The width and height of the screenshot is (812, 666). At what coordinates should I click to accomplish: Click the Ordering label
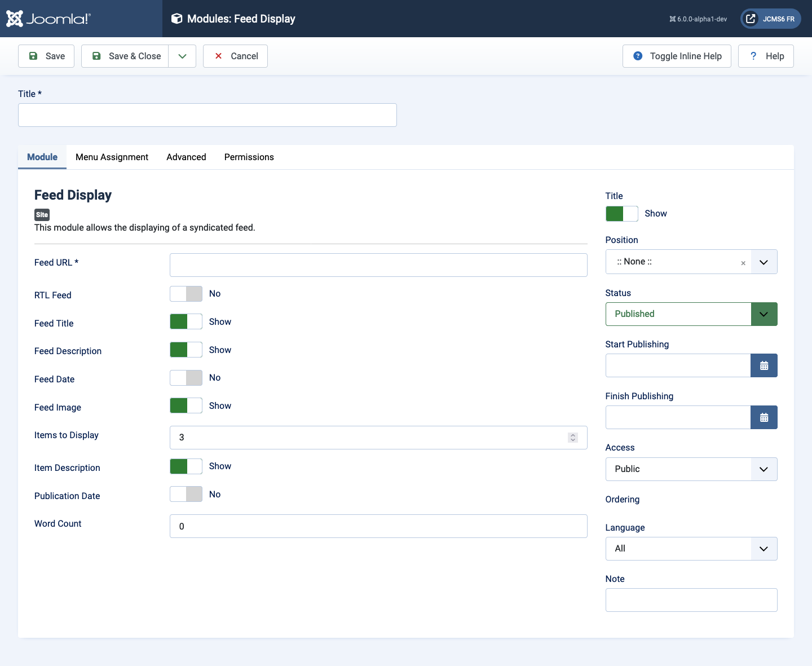tap(623, 500)
